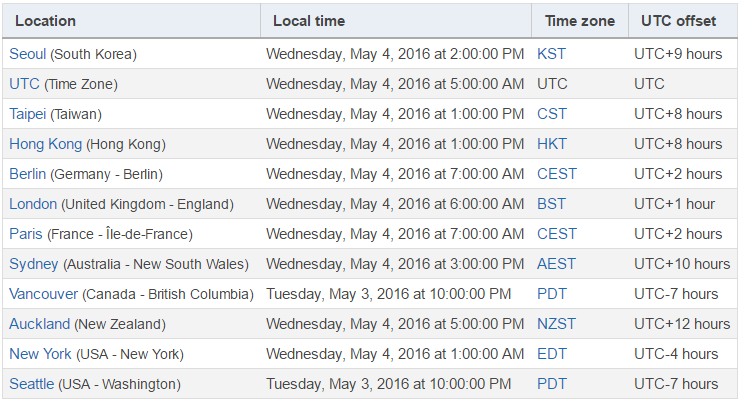Click the UTC location link
Image resolution: width=738 pixels, height=400 pixels.
(24, 84)
